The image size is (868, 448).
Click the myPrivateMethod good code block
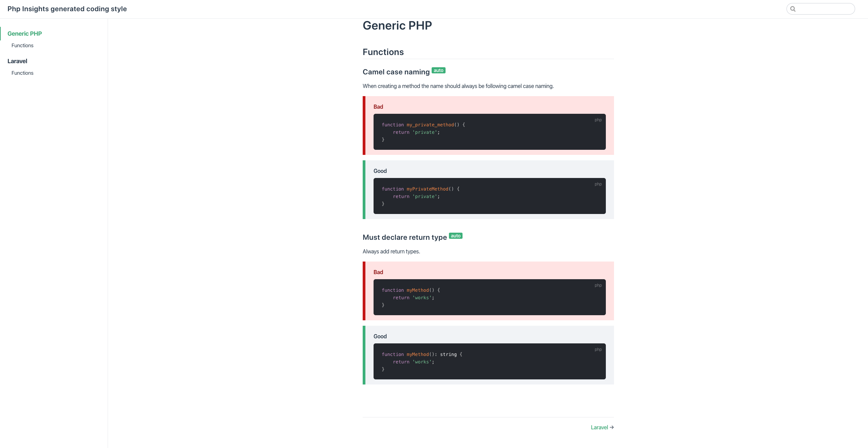(489, 196)
